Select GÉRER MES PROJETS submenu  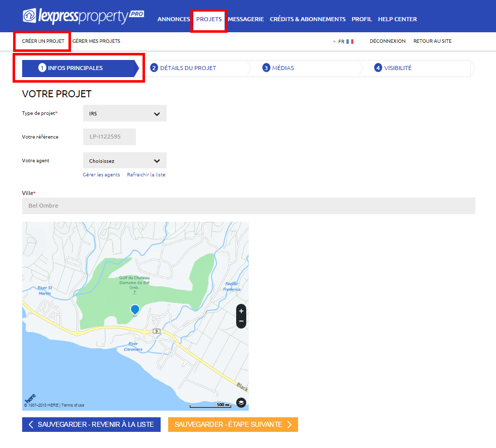pyautogui.click(x=96, y=41)
